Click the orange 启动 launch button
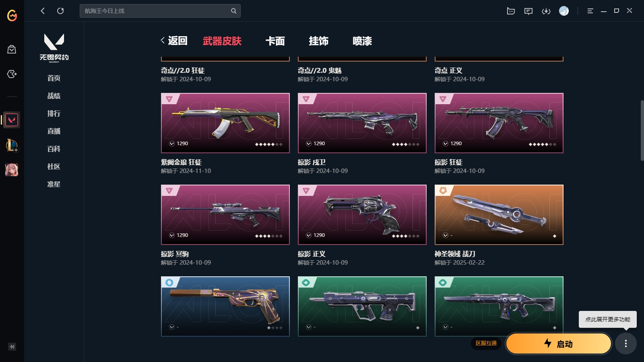This screenshot has width=644, height=362. tap(558, 343)
